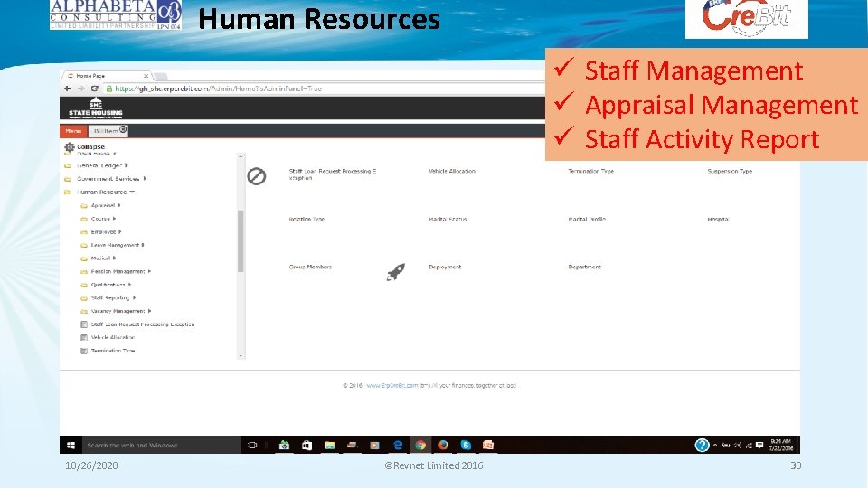Click the sidebar scroll down arrow

coord(241,356)
